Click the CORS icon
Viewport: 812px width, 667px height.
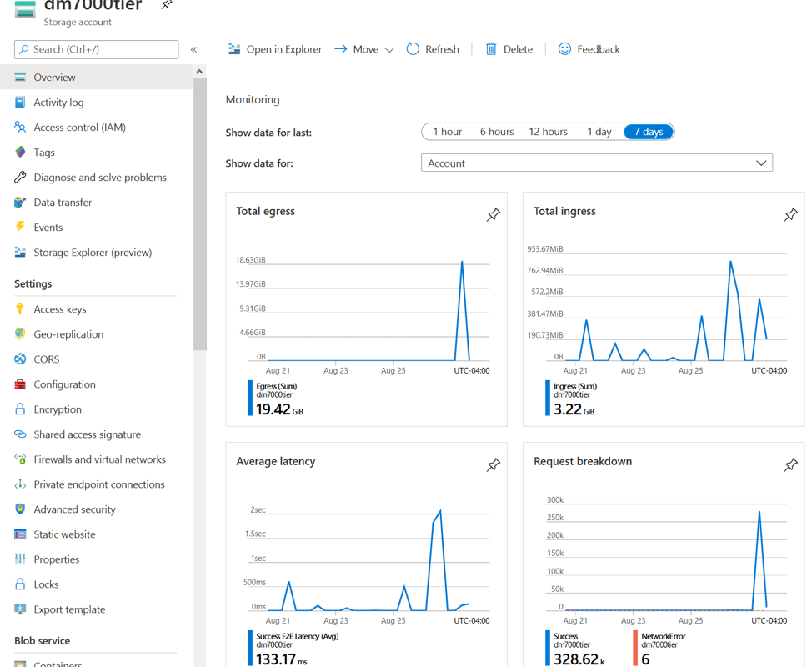coord(20,359)
